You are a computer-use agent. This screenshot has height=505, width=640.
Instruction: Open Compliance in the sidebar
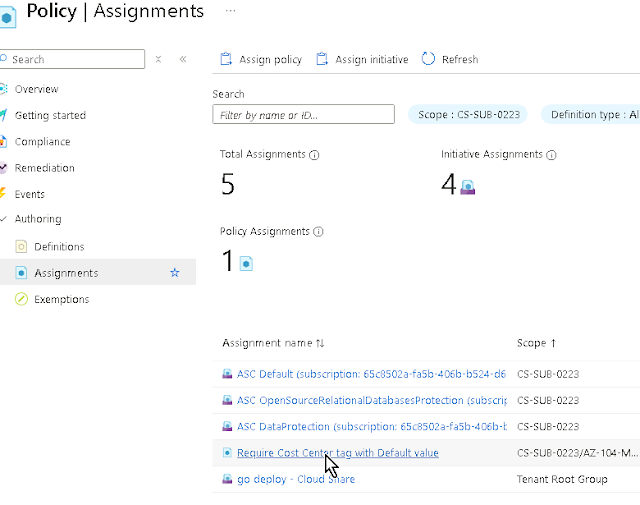coord(42,142)
